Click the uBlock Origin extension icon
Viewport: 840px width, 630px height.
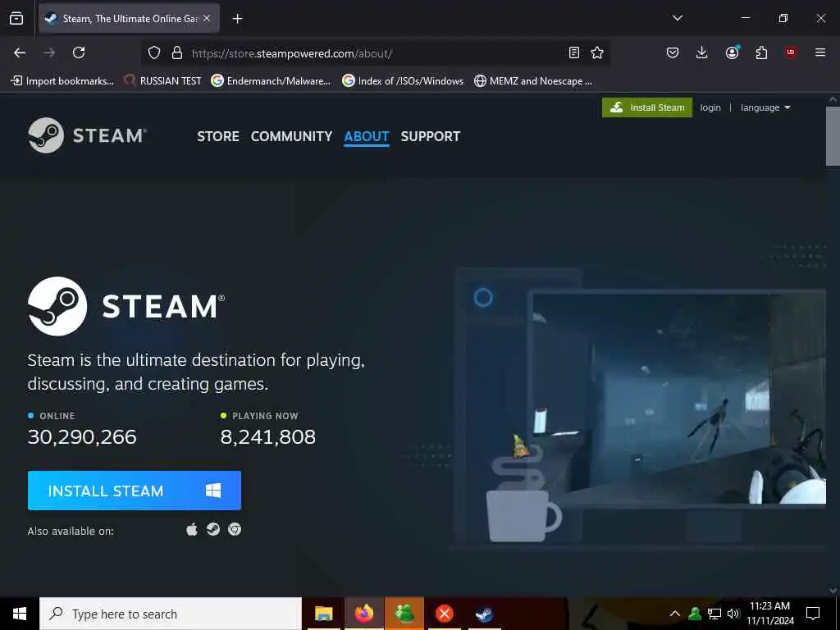point(791,52)
